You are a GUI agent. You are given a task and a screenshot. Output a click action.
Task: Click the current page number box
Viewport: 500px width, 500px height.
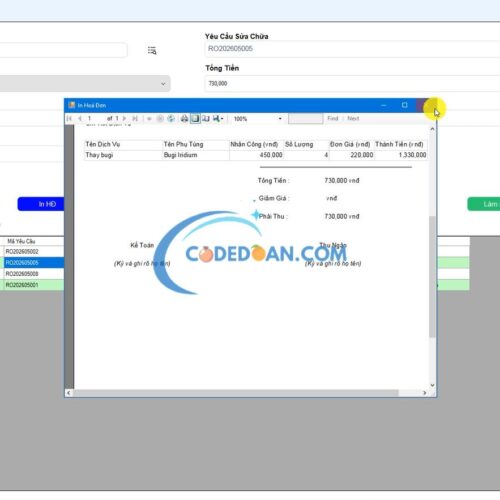[95, 119]
